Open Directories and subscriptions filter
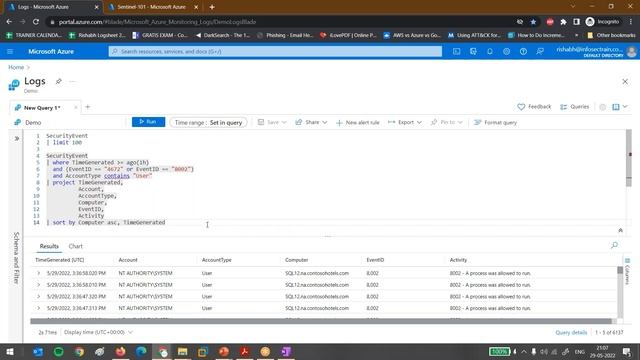Screen dimensions: 640x360 pyautogui.click(x=473, y=51)
